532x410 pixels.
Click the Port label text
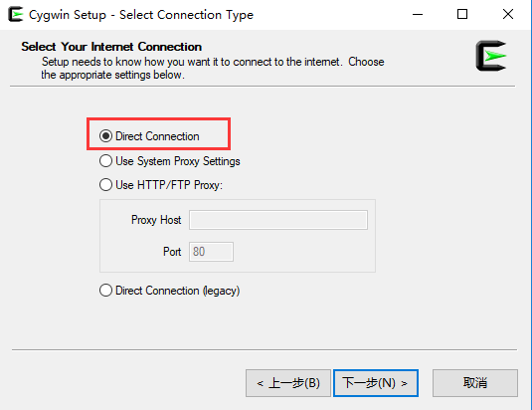click(x=172, y=252)
